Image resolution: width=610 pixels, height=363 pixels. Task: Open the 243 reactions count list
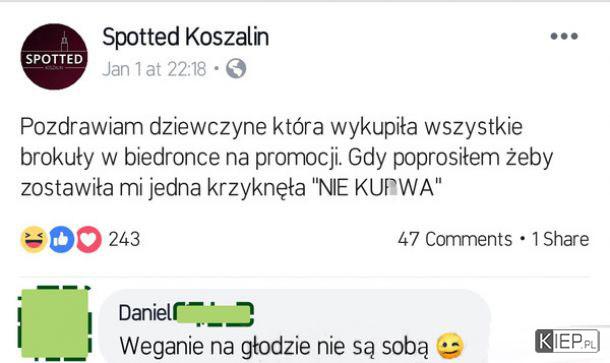point(124,239)
